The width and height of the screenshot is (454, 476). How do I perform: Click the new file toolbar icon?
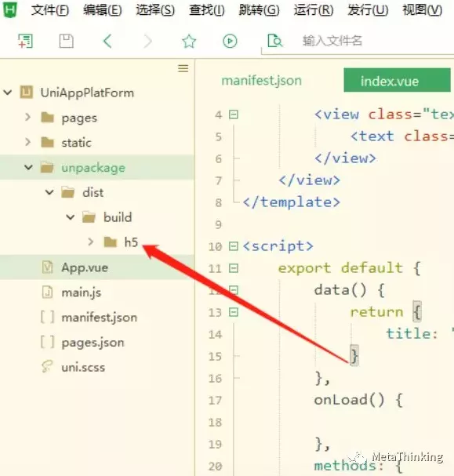coord(25,41)
